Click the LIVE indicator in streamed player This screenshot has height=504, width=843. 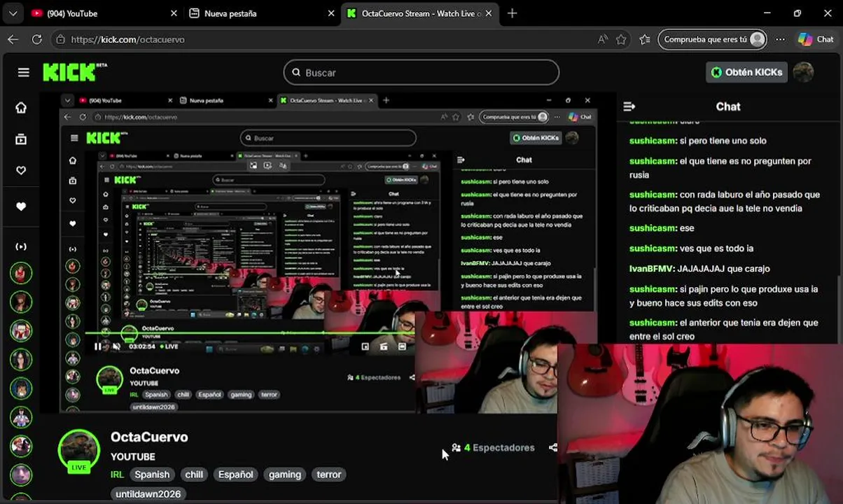169,346
